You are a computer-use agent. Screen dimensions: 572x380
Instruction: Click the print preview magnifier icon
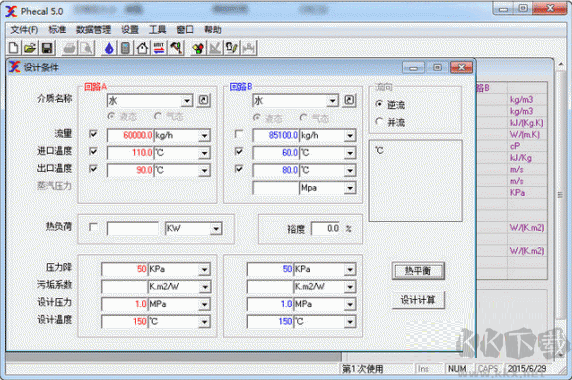tap(87, 48)
